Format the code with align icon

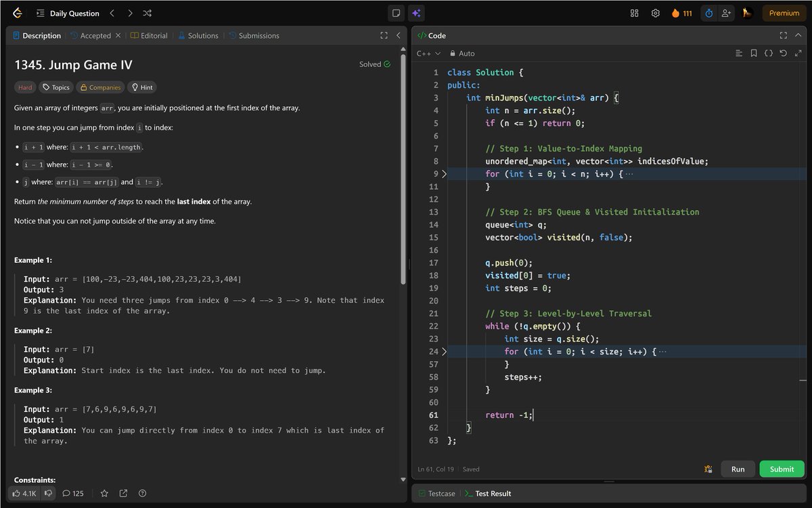739,53
